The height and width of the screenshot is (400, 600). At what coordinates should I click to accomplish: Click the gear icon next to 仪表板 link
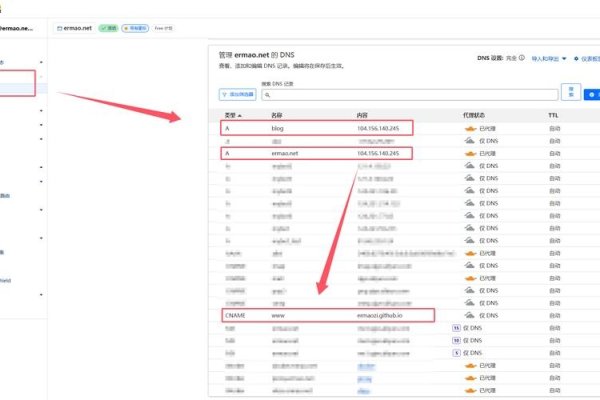(576, 59)
